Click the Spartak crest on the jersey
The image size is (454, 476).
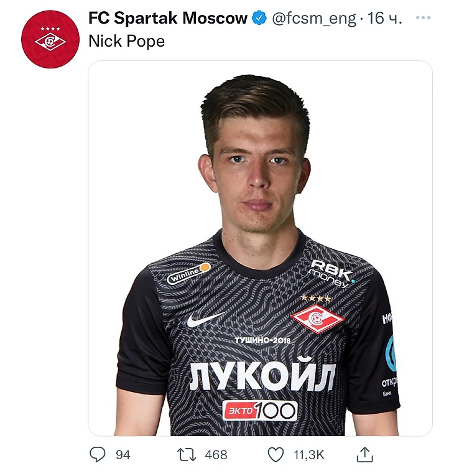click(x=317, y=318)
